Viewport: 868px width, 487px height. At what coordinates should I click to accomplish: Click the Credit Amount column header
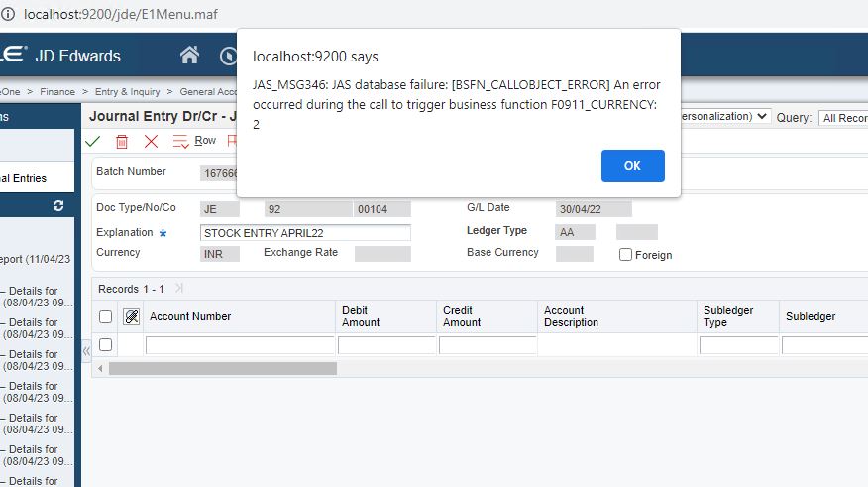pyautogui.click(x=462, y=316)
